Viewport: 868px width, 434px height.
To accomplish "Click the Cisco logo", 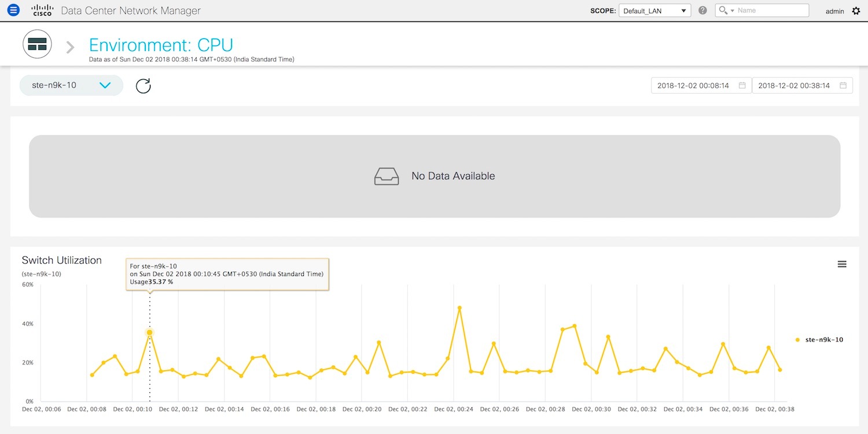I will tap(42, 10).
